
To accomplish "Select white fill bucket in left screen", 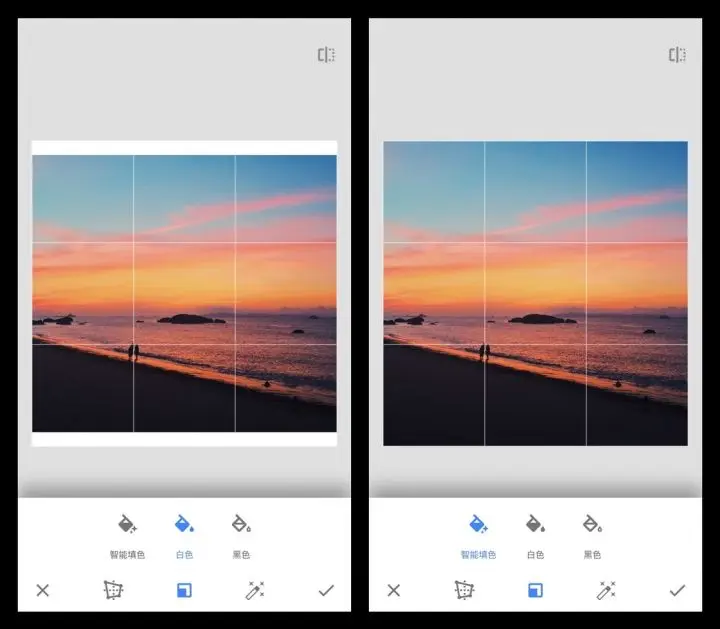I will [184, 524].
